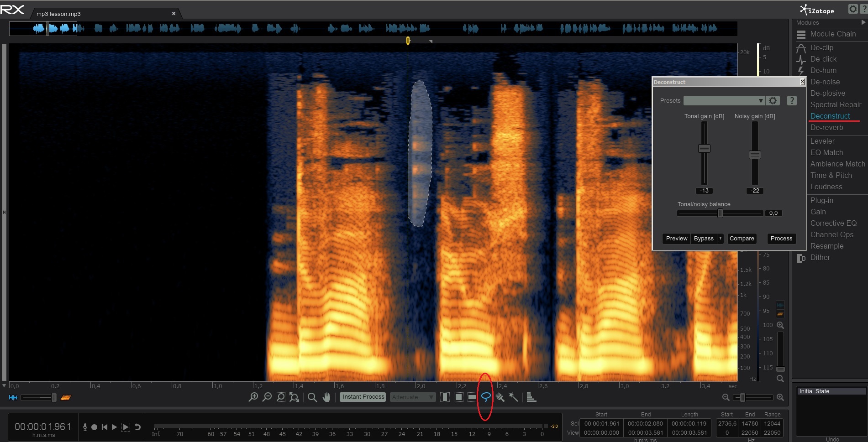Open Deconstruct help question mark

pos(792,101)
